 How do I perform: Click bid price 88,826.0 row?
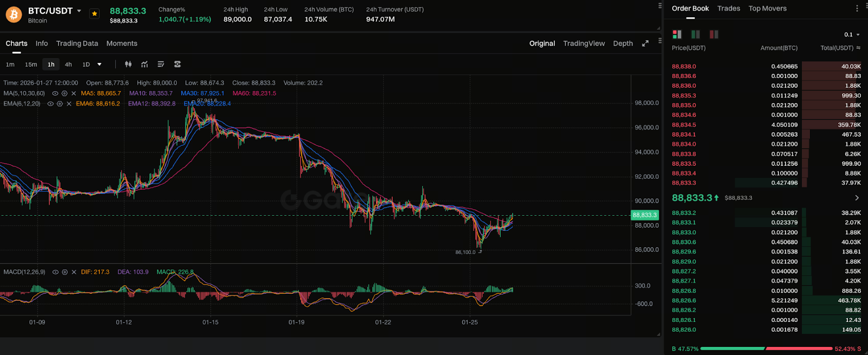(766, 330)
